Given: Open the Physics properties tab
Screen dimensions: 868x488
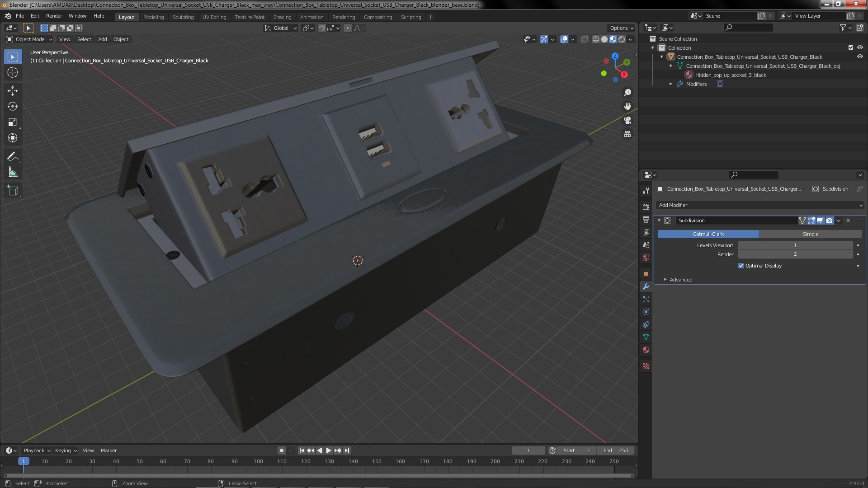Looking at the screenshot, I should tap(646, 312).
